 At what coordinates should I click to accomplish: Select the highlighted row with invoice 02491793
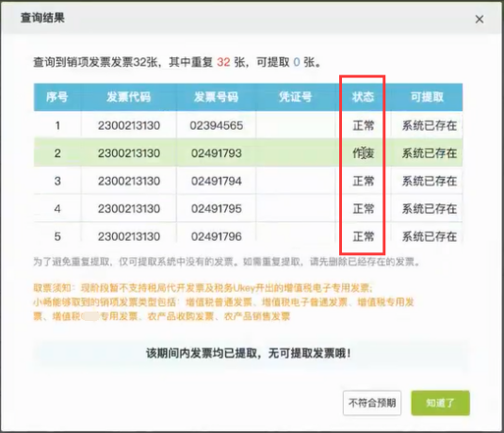click(248, 152)
